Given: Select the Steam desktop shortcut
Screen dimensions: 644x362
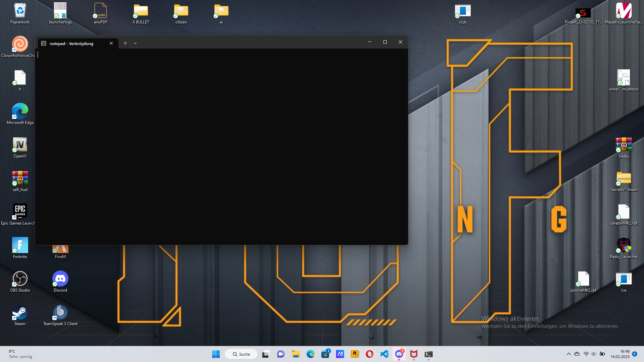Looking at the screenshot, I should [x=20, y=314].
